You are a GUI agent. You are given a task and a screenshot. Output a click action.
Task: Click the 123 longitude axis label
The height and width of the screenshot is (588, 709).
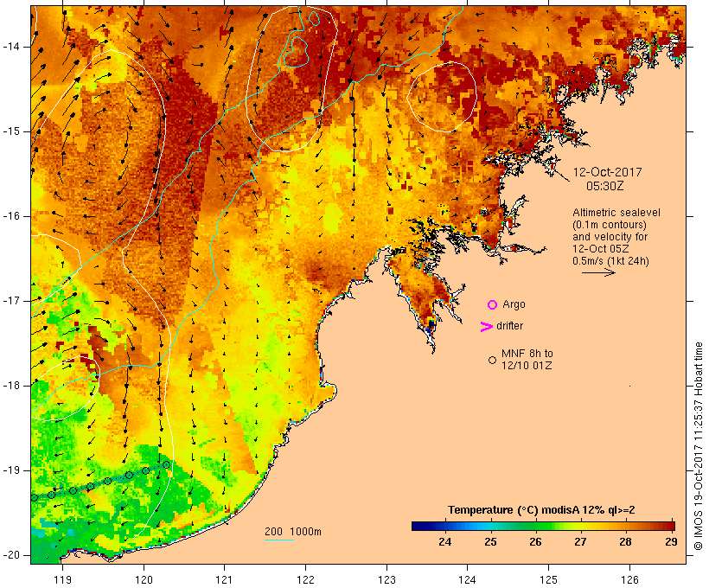[386, 580]
